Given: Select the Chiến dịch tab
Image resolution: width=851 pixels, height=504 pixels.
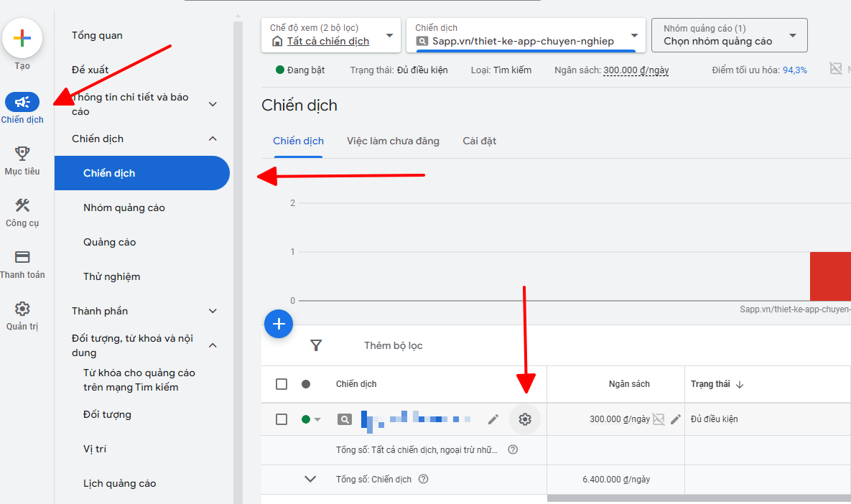Looking at the screenshot, I should click(298, 141).
